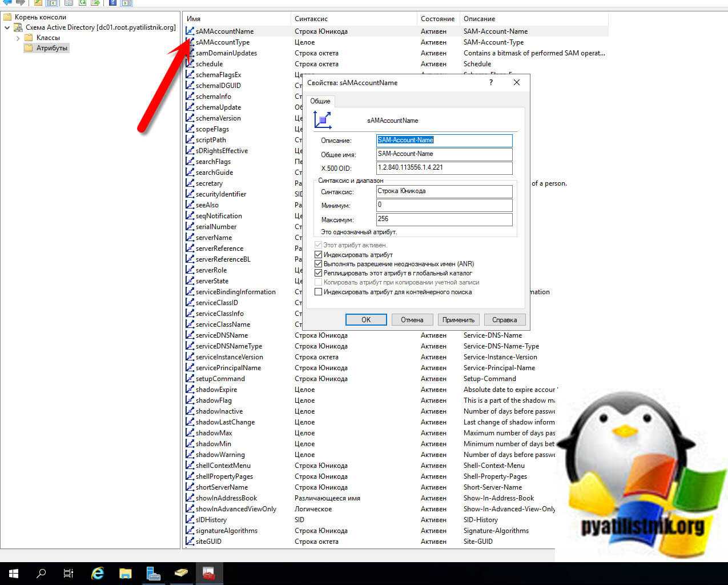
Task: Click the 'Применить' button
Action: point(458,320)
